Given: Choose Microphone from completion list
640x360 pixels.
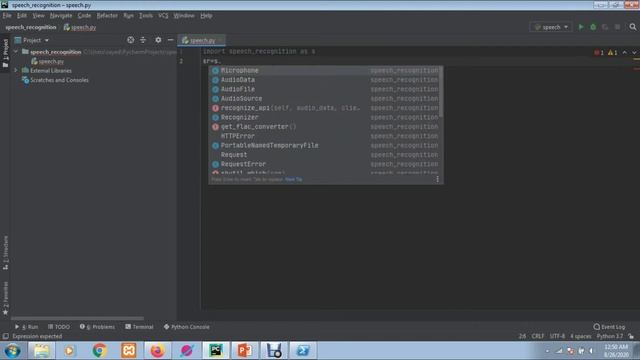Looking at the screenshot, I should pyautogui.click(x=325, y=70).
